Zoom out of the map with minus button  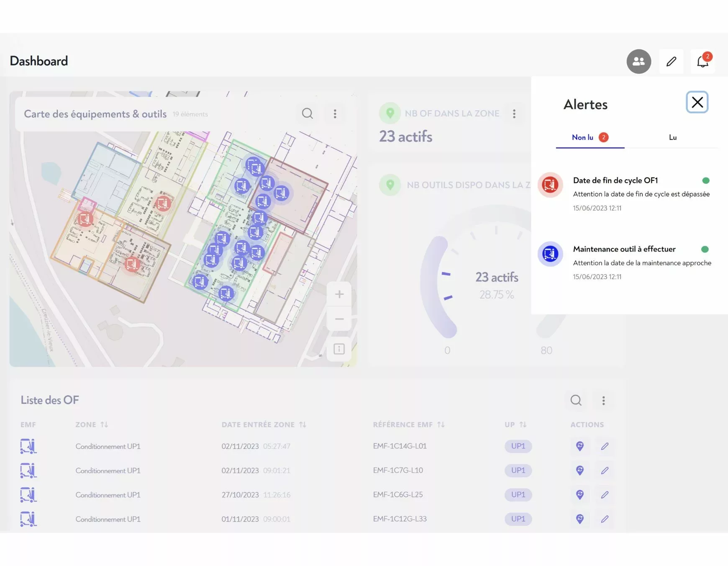339,319
